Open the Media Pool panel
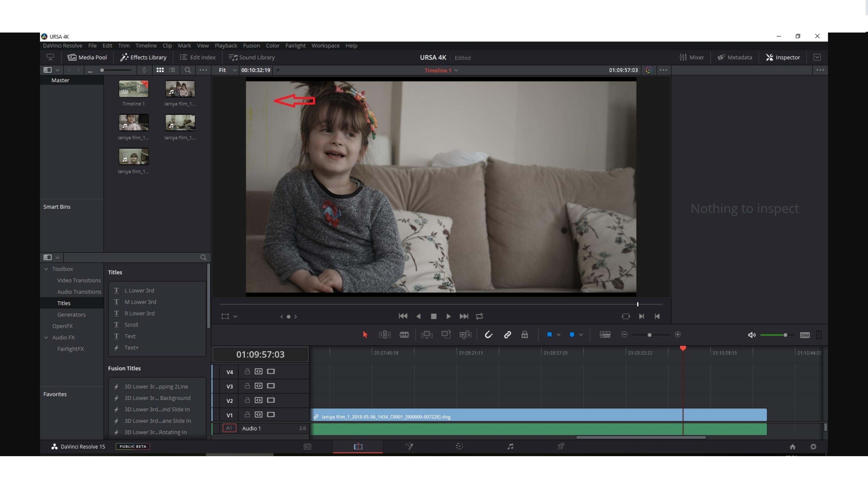The width and height of the screenshot is (868, 488). 87,57
